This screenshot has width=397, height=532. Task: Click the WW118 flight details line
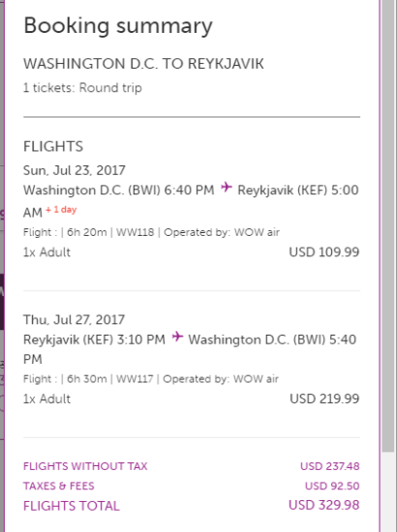pyautogui.click(x=151, y=232)
